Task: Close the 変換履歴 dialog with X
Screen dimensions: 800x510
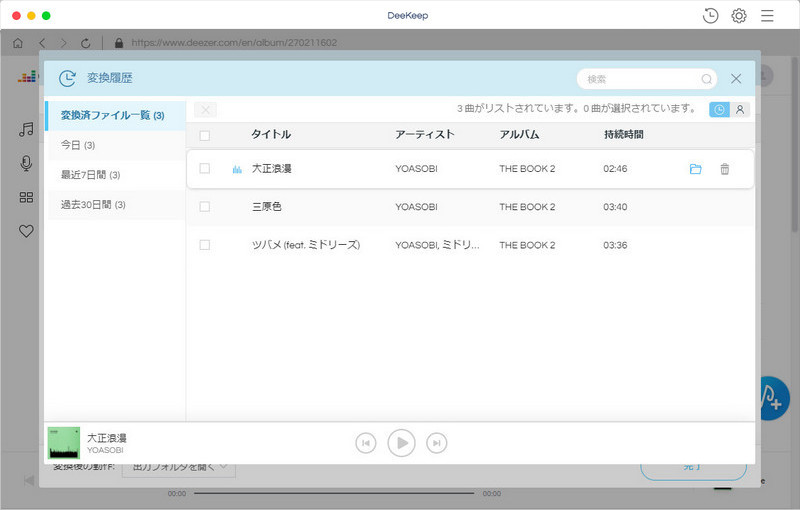Action: [x=736, y=79]
